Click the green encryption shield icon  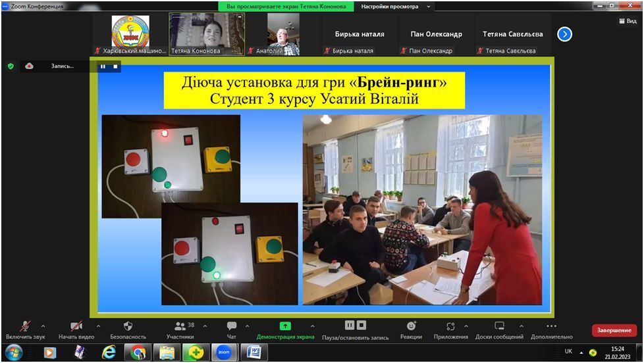pos(11,66)
